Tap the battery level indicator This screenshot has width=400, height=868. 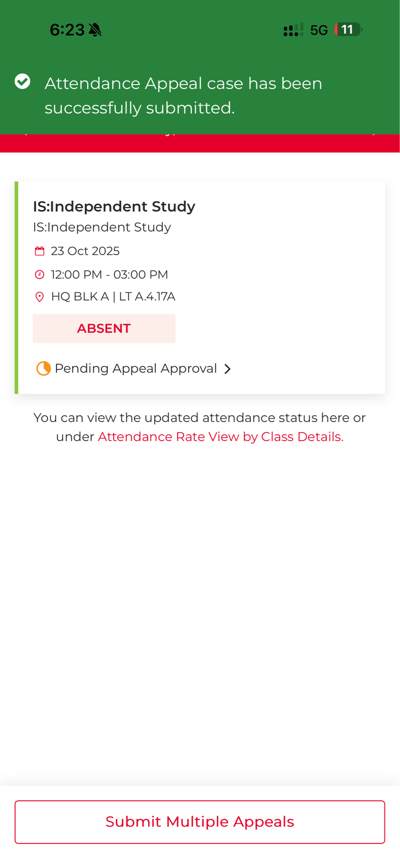point(348,29)
